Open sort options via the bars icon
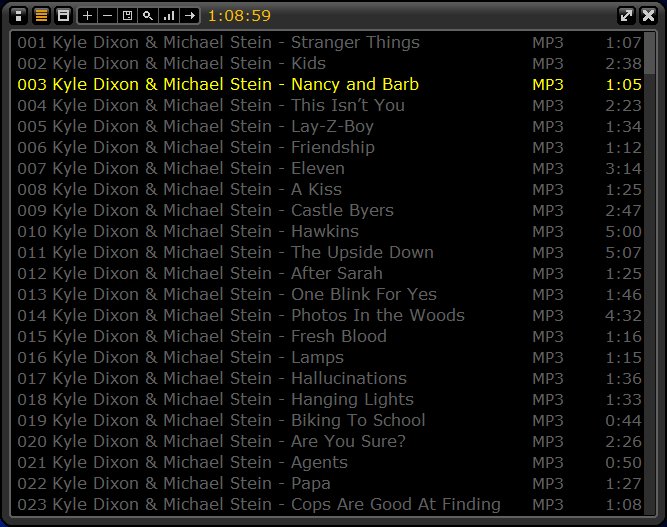This screenshot has width=667, height=527. (169, 16)
